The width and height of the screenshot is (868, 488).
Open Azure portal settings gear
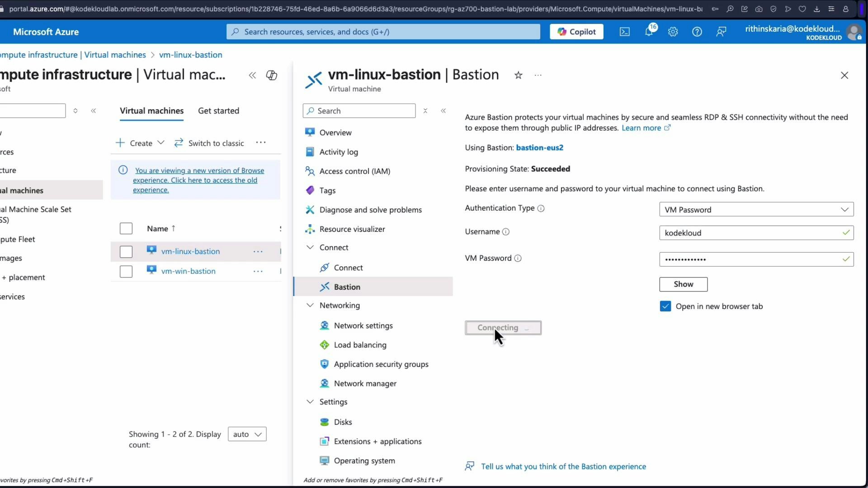673,32
